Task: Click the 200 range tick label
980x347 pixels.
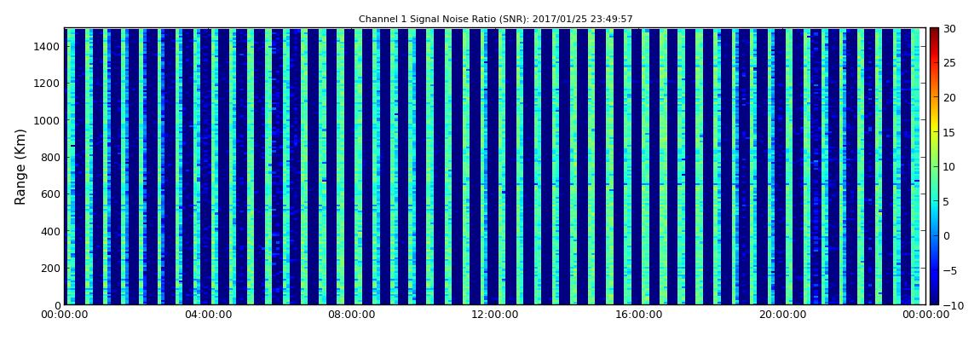Action: [x=50, y=268]
